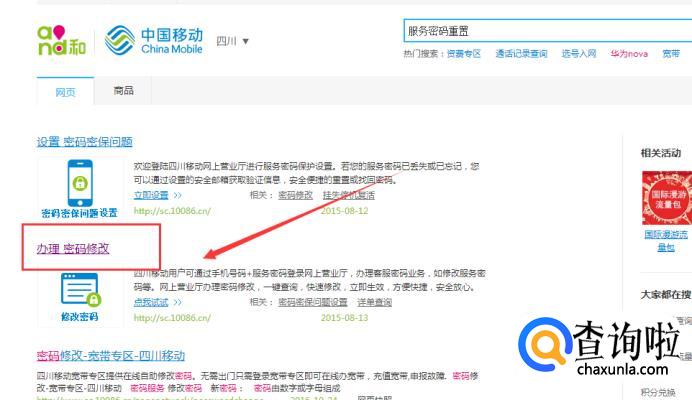Open hot search link 华为nova

point(629,54)
